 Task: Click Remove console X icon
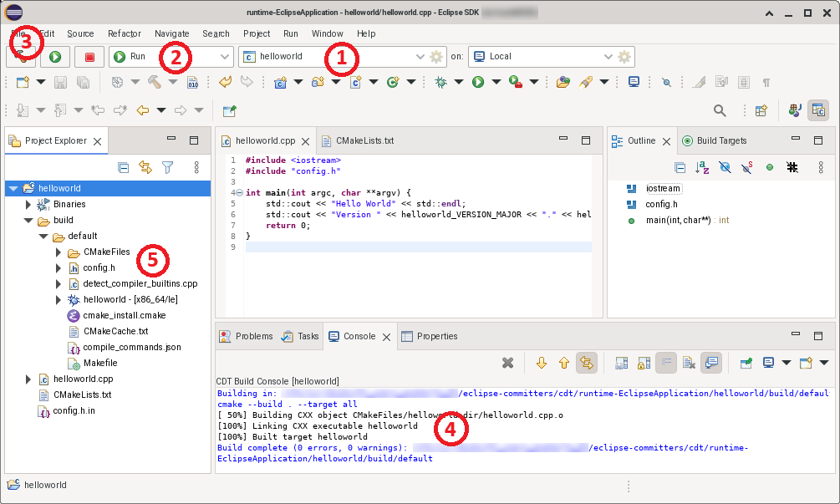[508, 363]
